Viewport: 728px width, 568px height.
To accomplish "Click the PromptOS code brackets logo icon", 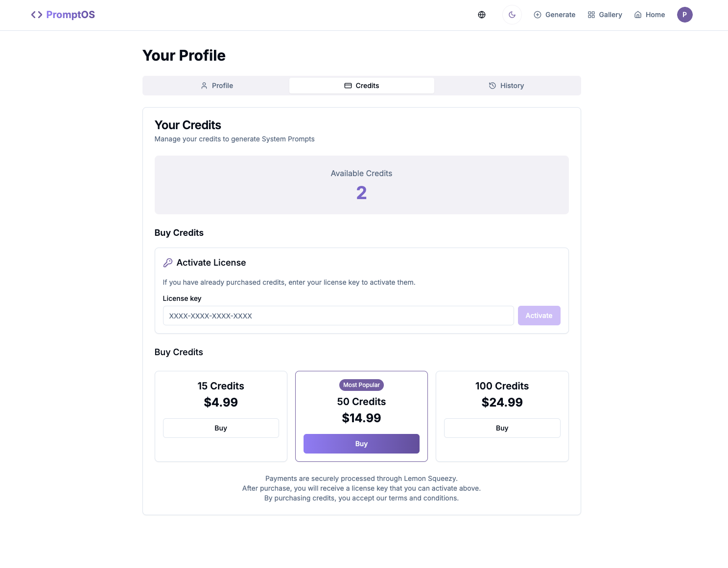I will (x=37, y=15).
